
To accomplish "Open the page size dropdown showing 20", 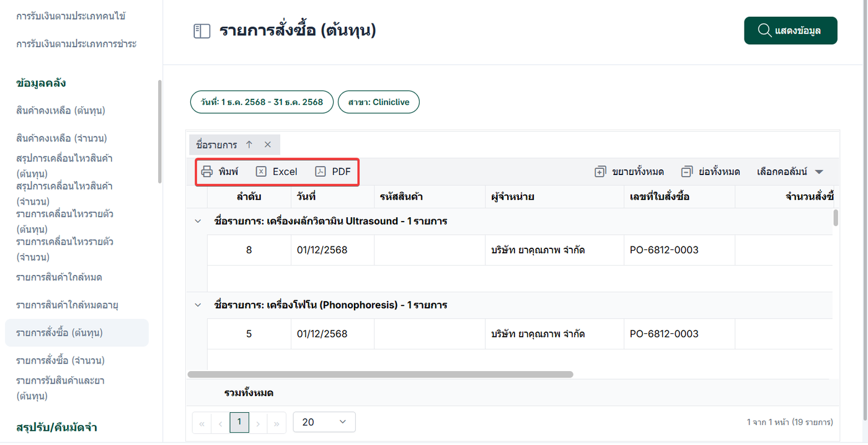I will coord(324,422).
